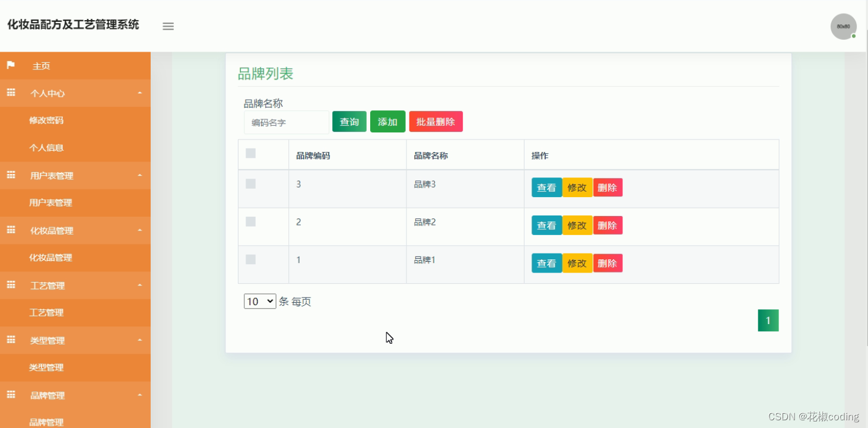
Task: Open the user avatar in top right corner
Action: pos(843,26)
